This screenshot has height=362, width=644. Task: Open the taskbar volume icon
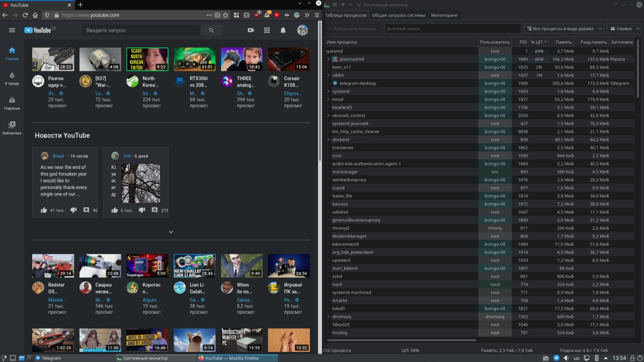566,358
